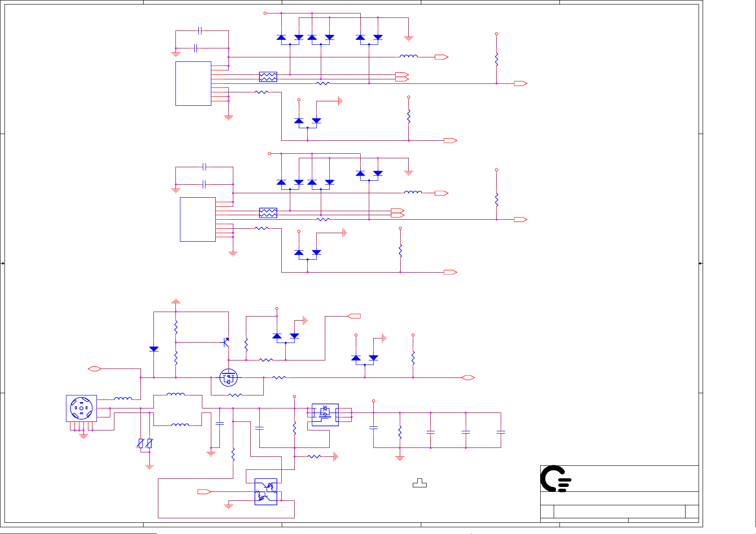Image resolution: width=756 pixels, height=534 pixels.
Task: Select the left varistor of the varistor pair
Action: (x=141, y=443)
